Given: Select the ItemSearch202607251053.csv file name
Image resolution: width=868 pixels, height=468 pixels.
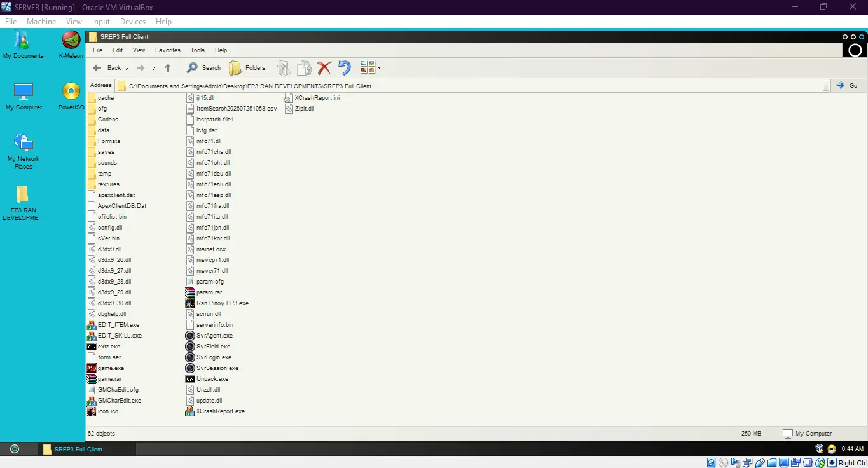Looking at the screenshot, I should click(237, 109).
